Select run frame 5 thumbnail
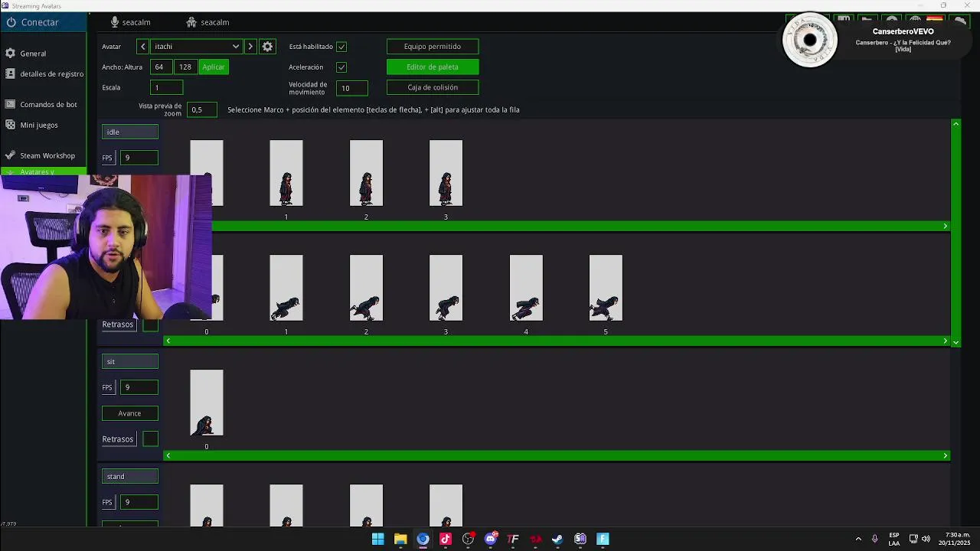 606,288
